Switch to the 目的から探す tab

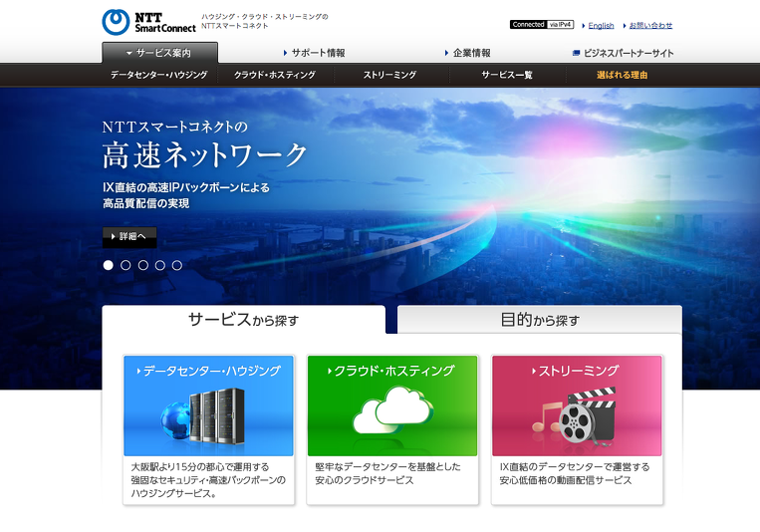539,320
